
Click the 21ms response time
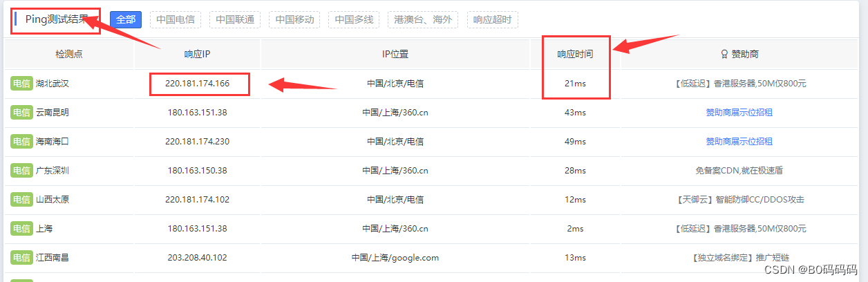click(x=575, y=84)
